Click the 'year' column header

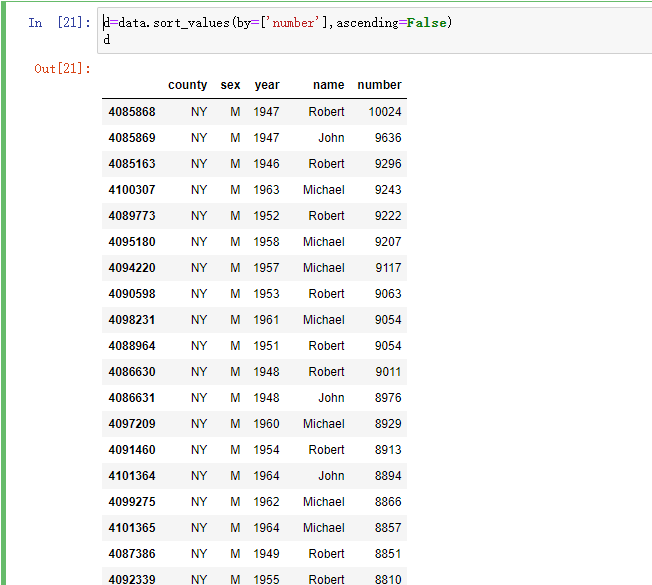click(267, 85)
